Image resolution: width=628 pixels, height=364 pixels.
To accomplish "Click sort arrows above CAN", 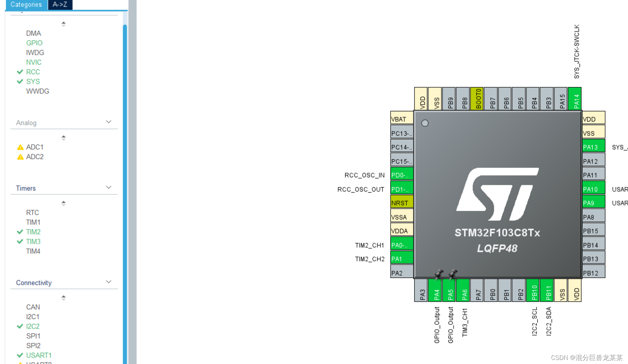I will pos(63,298).
